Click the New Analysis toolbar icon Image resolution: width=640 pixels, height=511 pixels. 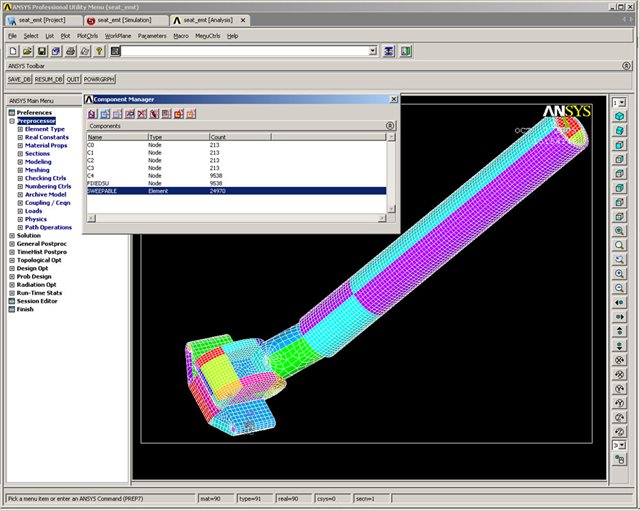[x=13, y=51]
